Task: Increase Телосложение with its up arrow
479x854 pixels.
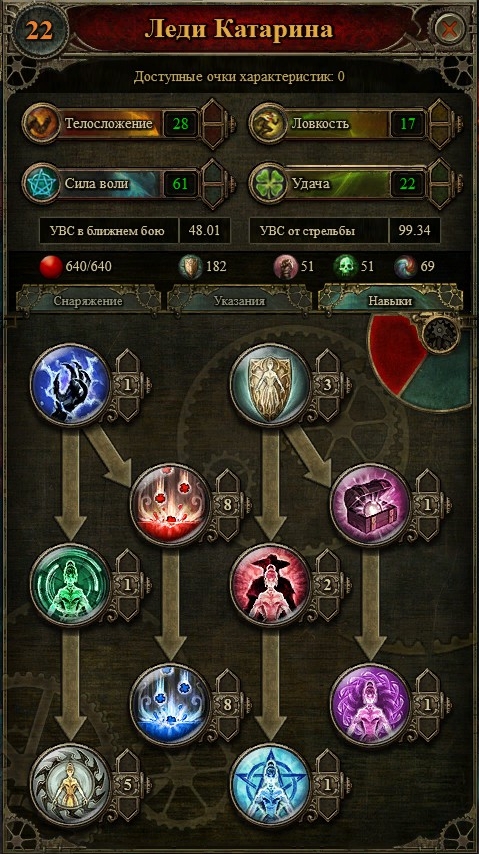Action: point(213,111)
